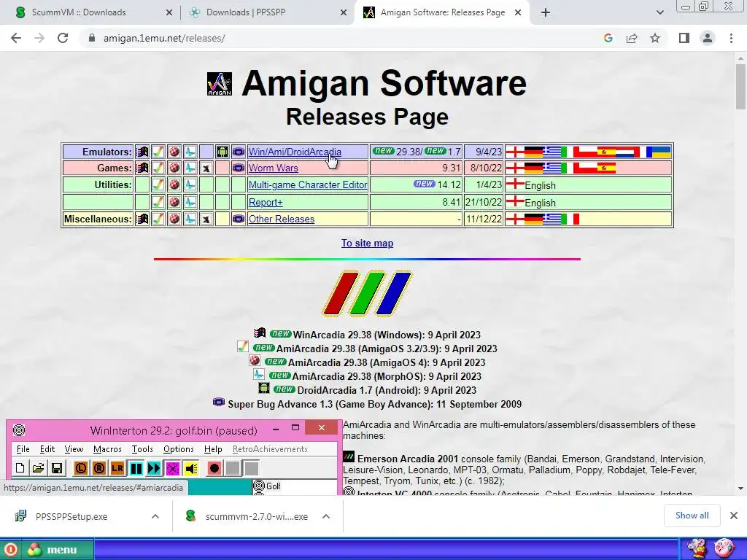
Task: Open Tools menu in WinInterton
Action: point(142,449)
